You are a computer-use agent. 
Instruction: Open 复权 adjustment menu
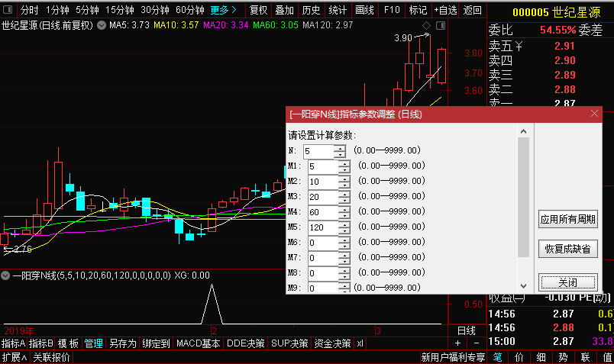click(x=258, y=10)
